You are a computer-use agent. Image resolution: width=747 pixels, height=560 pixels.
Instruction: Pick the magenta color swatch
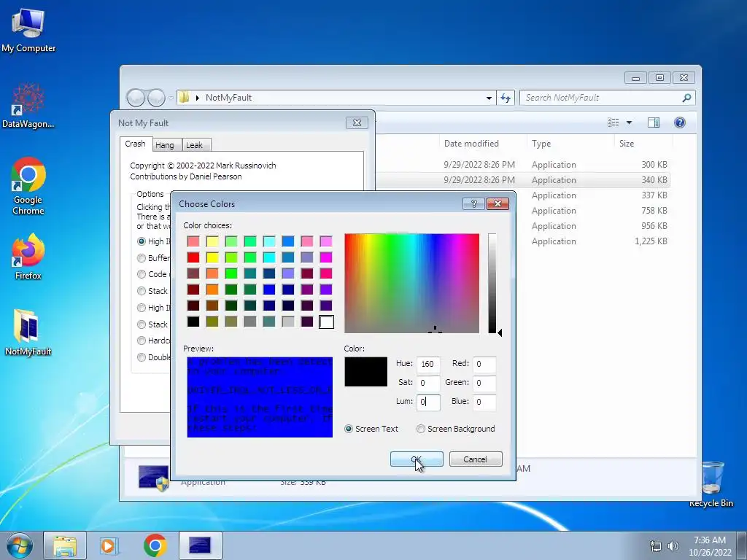[326, 257]
